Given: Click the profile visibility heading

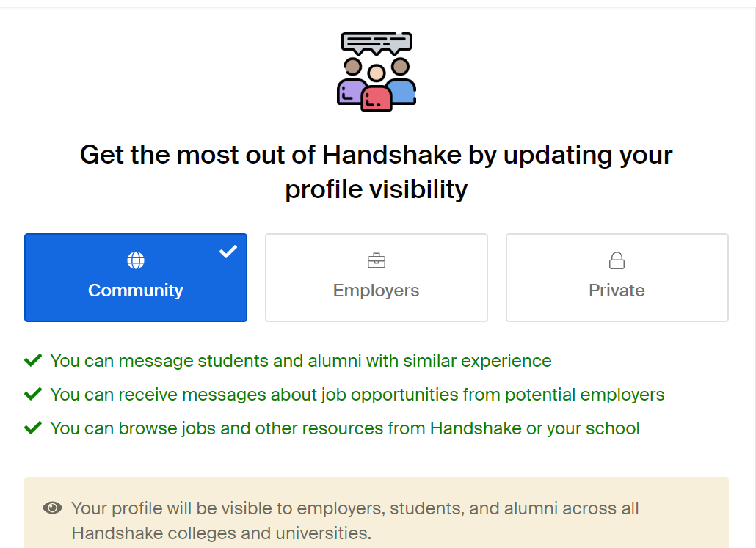Looking at the screenshot, I should tap(376, 171).
